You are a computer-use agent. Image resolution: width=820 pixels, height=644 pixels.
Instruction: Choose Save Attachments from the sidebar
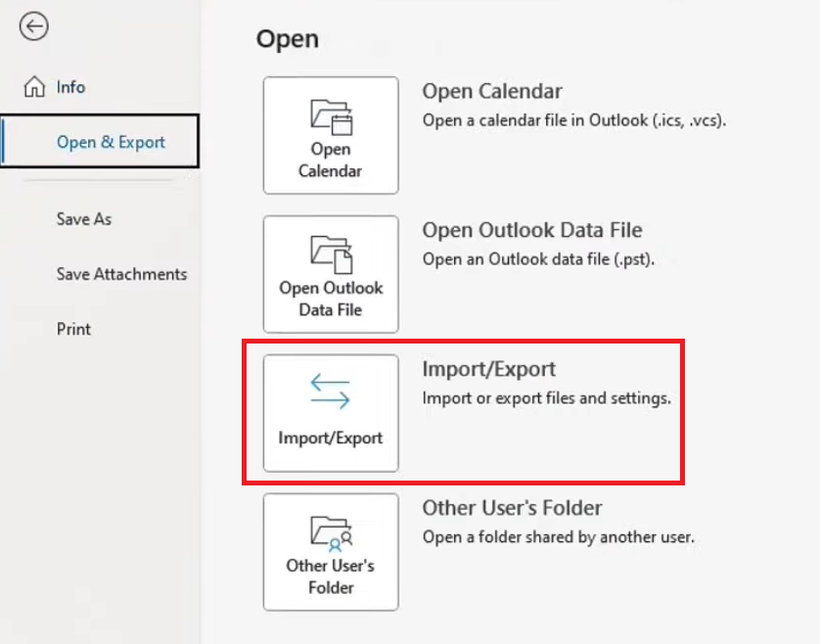coord(121,274)
